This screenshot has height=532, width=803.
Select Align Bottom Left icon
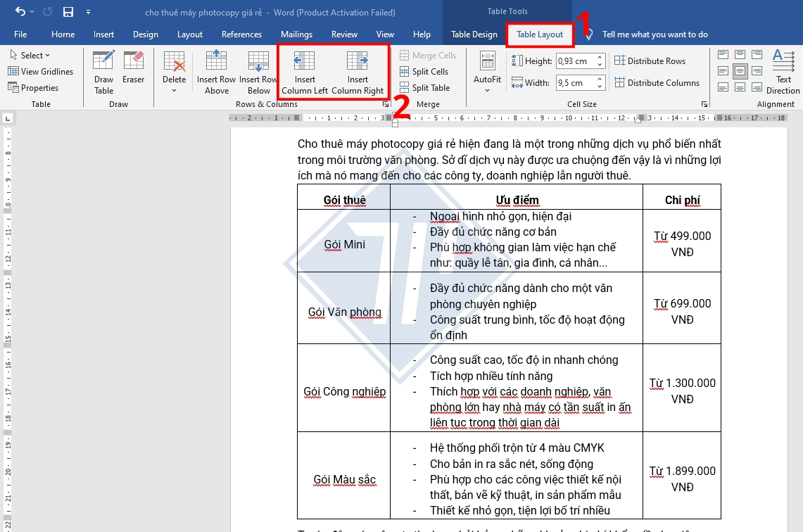(x=723, y=87)
